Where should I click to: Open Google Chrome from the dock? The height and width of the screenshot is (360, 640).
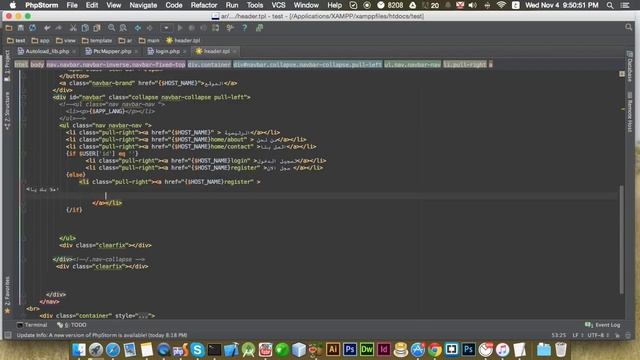coord(435,349)
